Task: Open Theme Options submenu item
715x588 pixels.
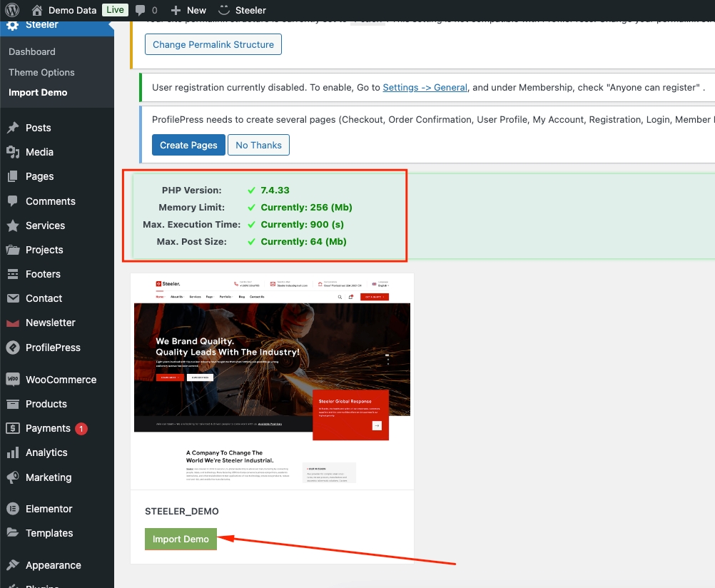Action: (x=41, y=72)
